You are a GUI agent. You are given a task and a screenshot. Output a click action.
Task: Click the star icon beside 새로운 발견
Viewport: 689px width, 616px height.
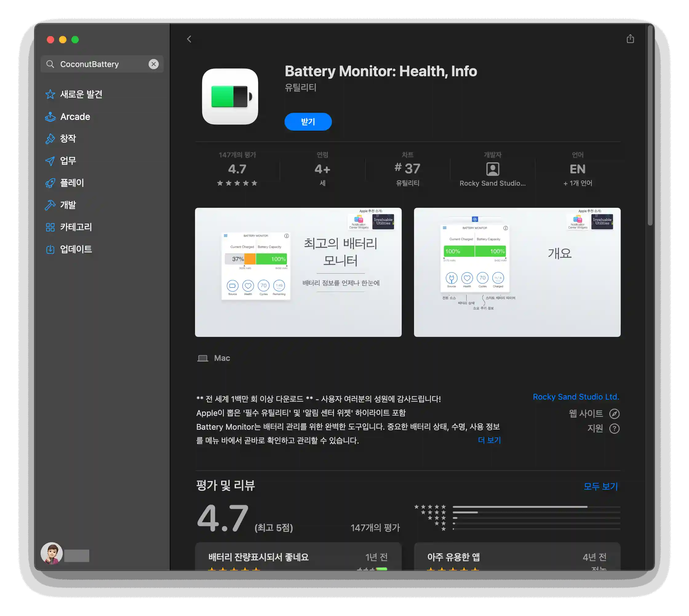pos(50,94)
